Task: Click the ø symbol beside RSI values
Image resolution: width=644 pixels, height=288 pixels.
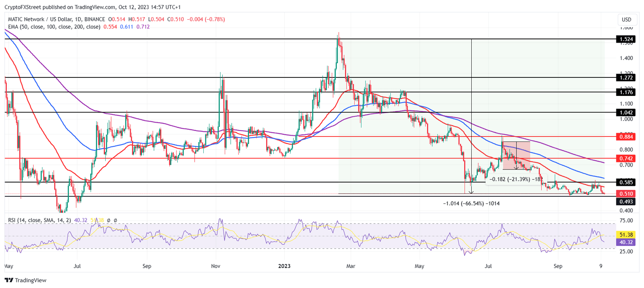Action: pos(109,220)
